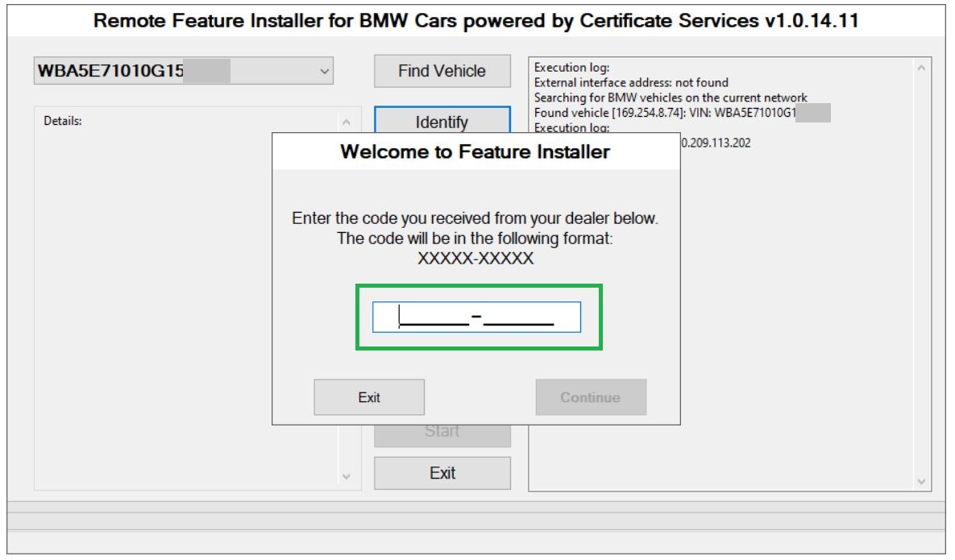The image size is (955, 560).
Task: Click the Details panel scroll up arrow
Action: [x=347, y=122]
